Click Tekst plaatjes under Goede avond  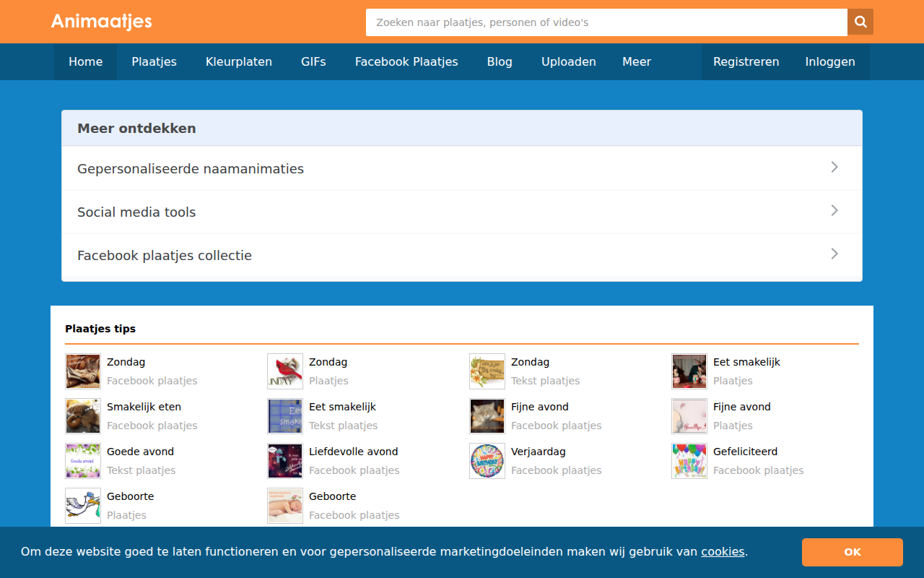point(141,470)
